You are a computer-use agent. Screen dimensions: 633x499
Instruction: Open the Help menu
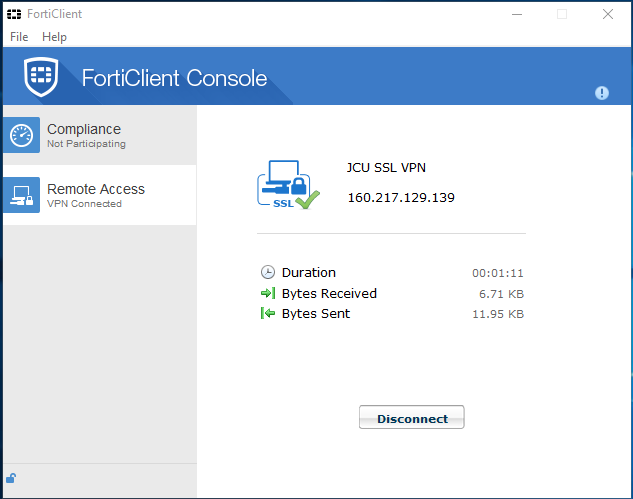click(54, 37)
